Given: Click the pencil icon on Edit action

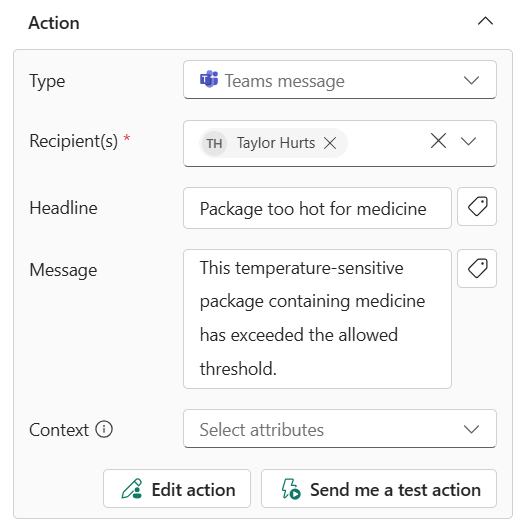Looking at the screenshot, I should [x=132, y=489].
